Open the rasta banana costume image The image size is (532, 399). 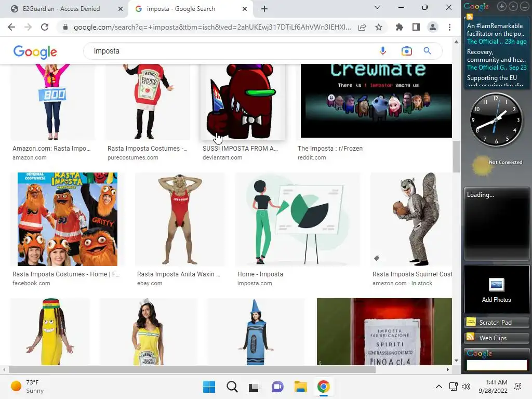(50, 332)
